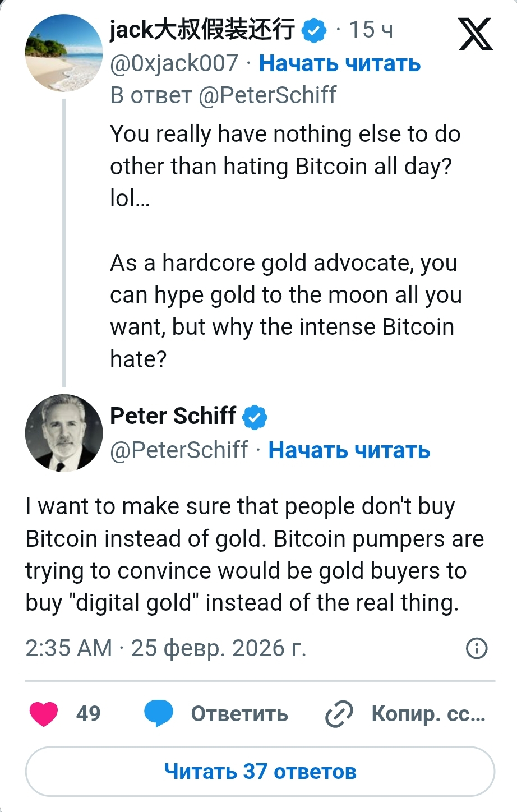Click the blue reply bubble icon
Viewport: 517px width, 812px height.
(159, 714)
